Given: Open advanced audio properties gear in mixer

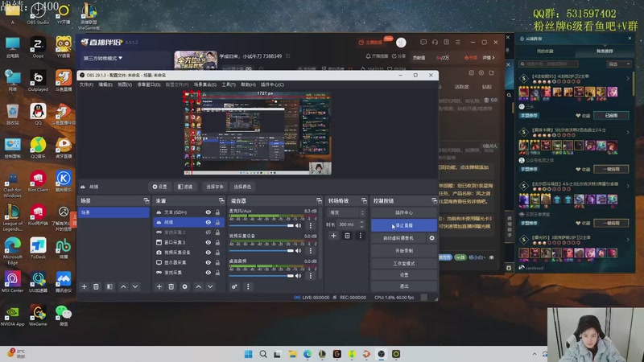Looking at the screenshot, I should (234, 286).
